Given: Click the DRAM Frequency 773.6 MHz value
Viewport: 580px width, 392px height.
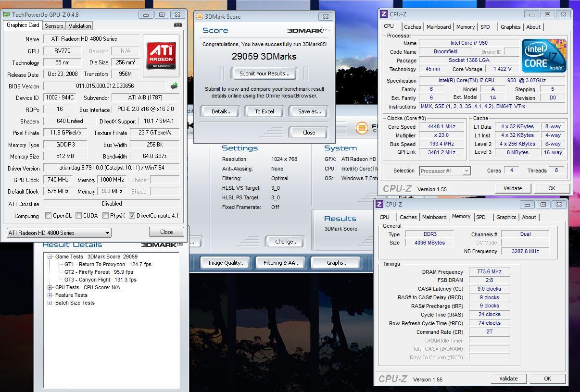Looking at the screenshot, I should tap(489, 272).
